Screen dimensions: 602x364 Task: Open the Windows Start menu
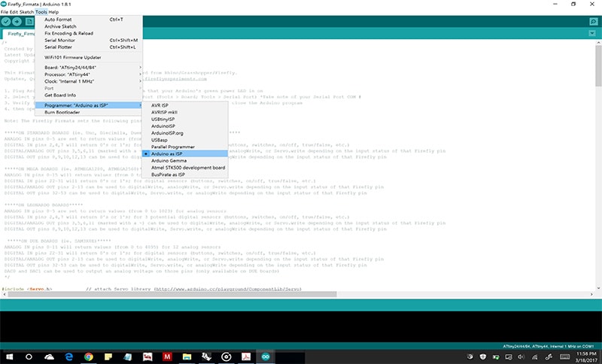(x=9, y=356)
